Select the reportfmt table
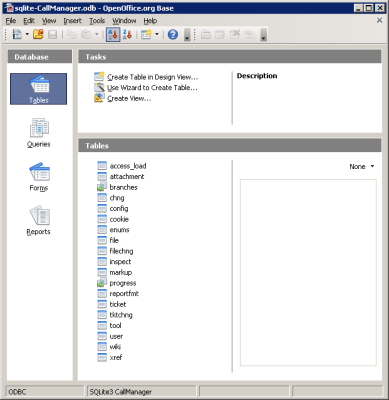 [x=124, y=293]
